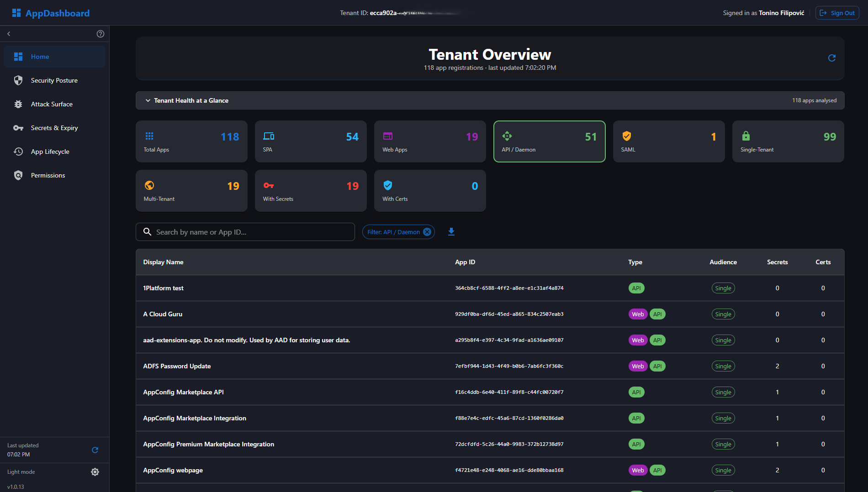Select the Home menu item
This screenshot has height=492, width=868.
point(40,57)
